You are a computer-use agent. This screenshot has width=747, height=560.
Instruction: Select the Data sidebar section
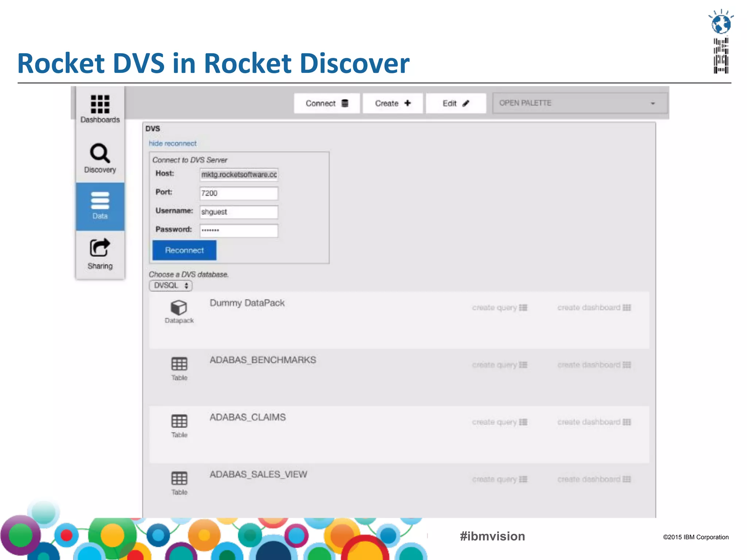pyautogui.click(x=100, y=206)
